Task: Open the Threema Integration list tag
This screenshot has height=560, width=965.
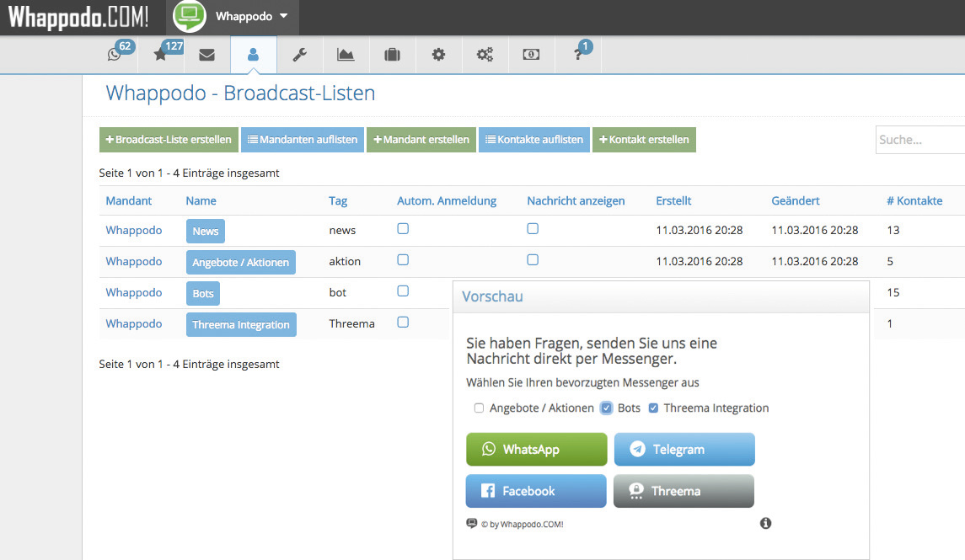Action: [241, 324]
